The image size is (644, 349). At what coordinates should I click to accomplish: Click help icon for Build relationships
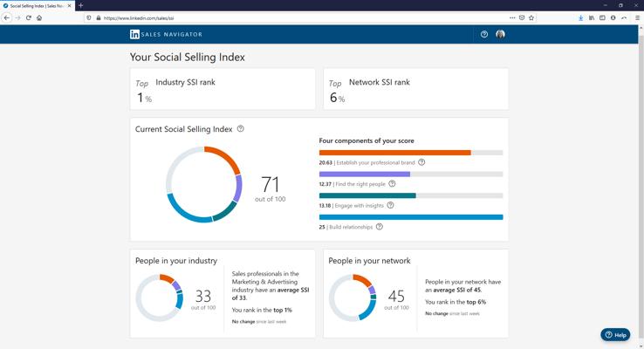pyautogui.click(x=380, y=227)
